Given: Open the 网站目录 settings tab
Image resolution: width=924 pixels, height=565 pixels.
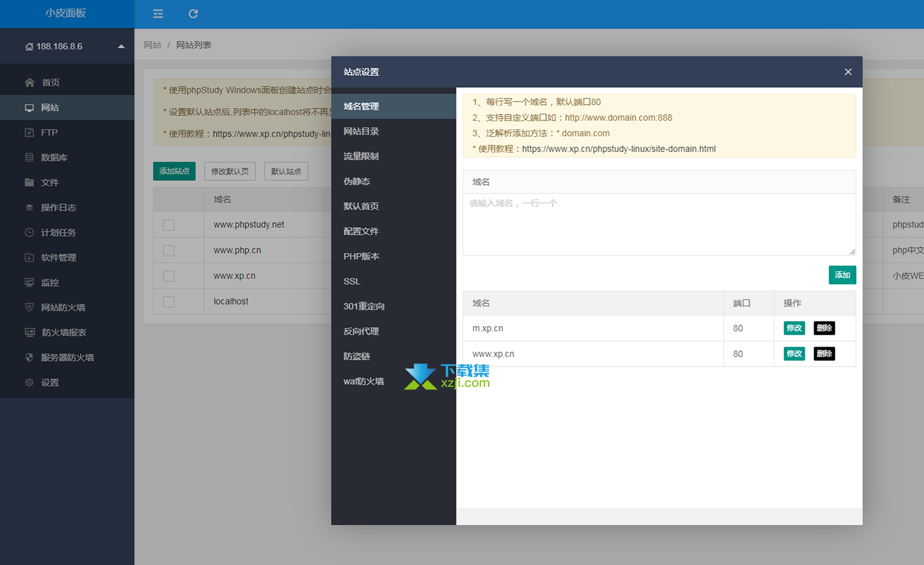Looking at the screenshot, I should [394, 131].
